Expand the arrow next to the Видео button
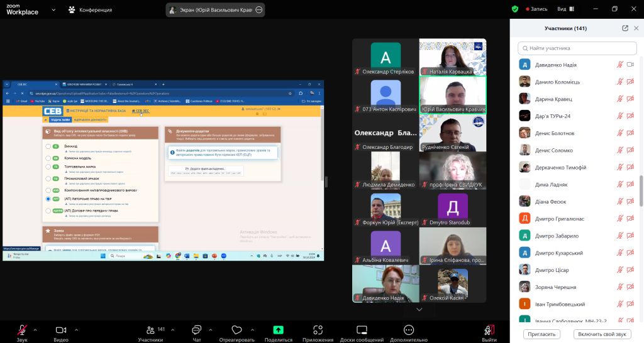Screen dimensions: 644x343 (x=76, y=329)
